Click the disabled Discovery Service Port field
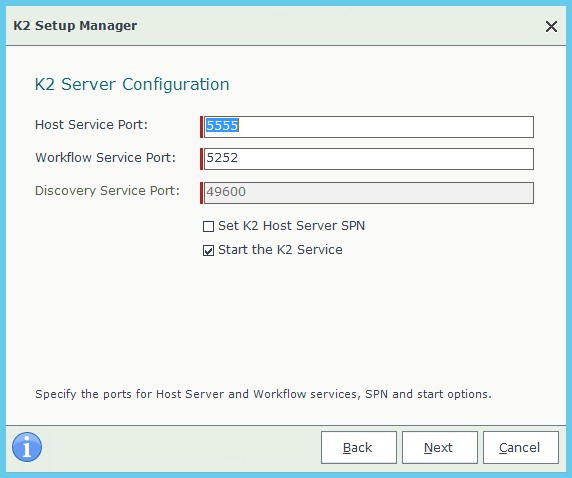The width and height of the screenshot is (572, 478). pos(368,193)
